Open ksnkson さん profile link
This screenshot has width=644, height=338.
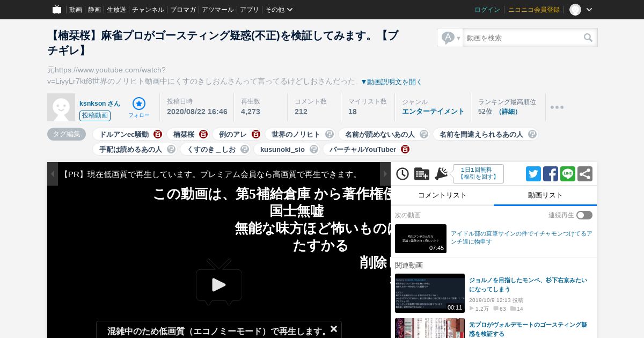(x=100, y=104)
